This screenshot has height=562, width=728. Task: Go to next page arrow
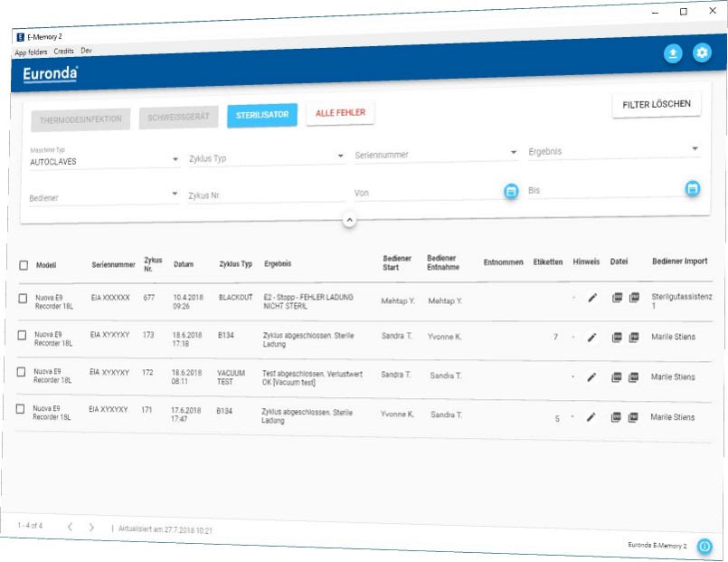pos(91,528)
